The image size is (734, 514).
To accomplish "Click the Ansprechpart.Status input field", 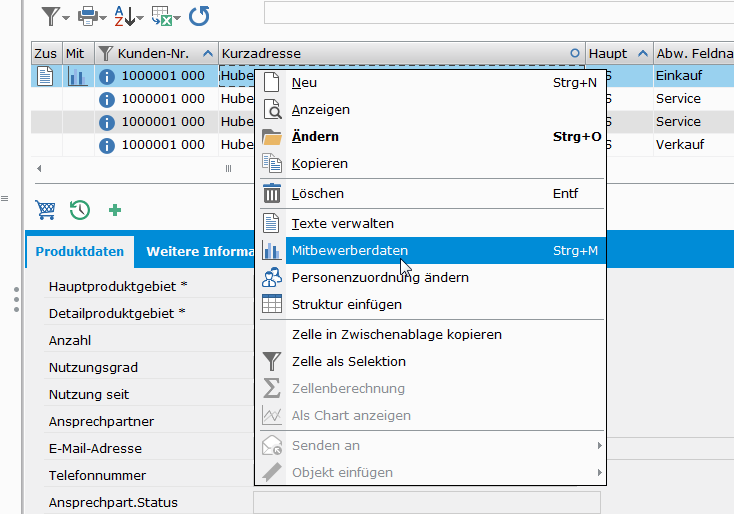I will click(427, 502).
